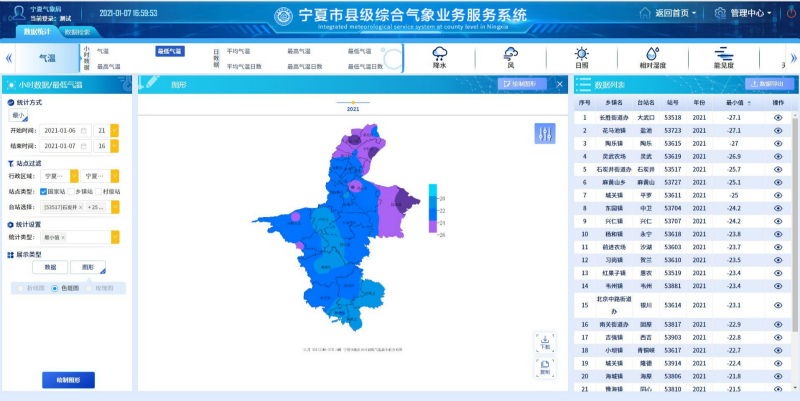Click the 绘制图形 button at bottom left
The height and width of the screenshot is (401, 800).
(x=68, y=379)
